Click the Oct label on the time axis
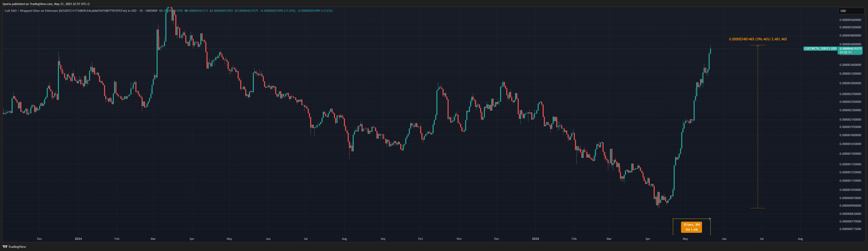Viewport: 868px width, 251px height. [421, 239]
